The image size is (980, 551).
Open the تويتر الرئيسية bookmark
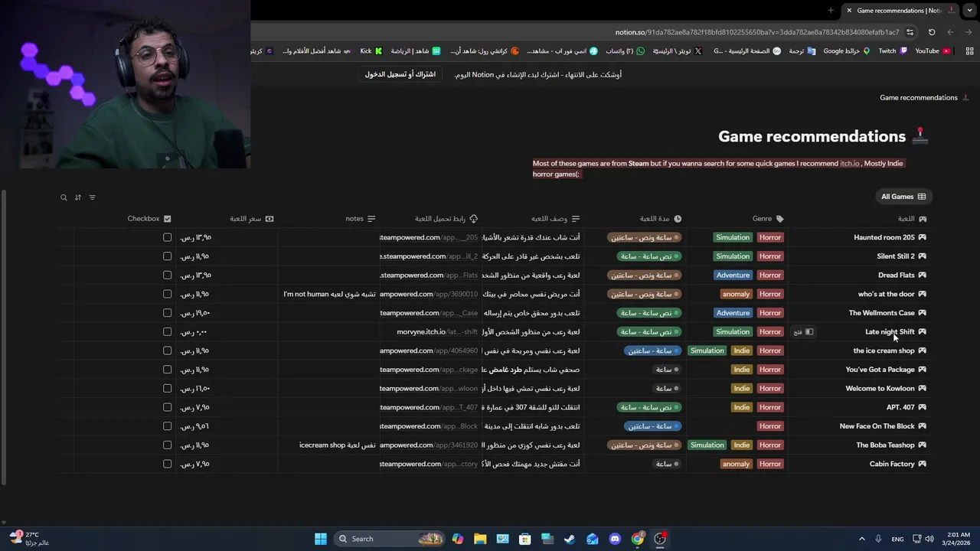pos(677,51)
